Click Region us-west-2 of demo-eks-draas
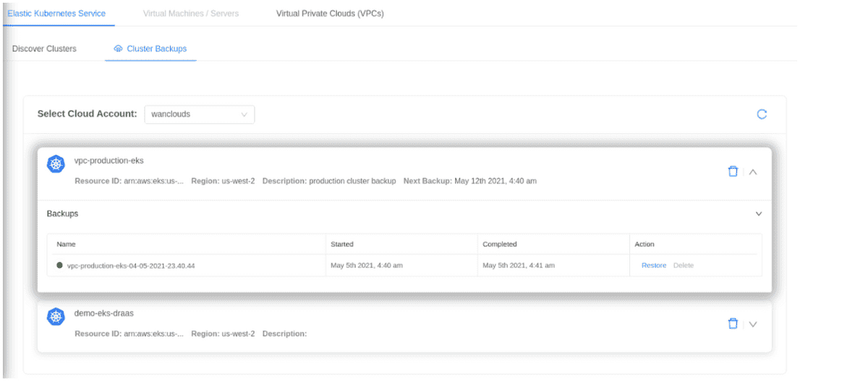 [x=223, y=334]
